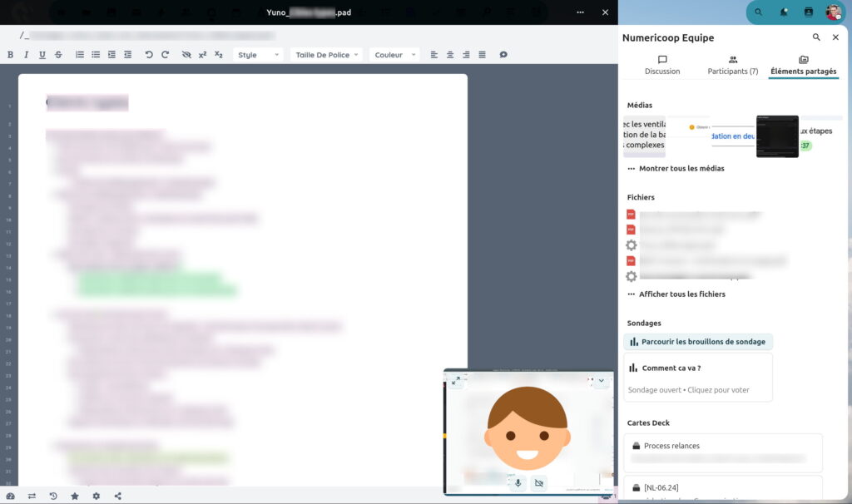Image resolution: width=852 pixels, height=504 pixels.
Task: Click Montrer tous les médias
Action: (676, 168)
